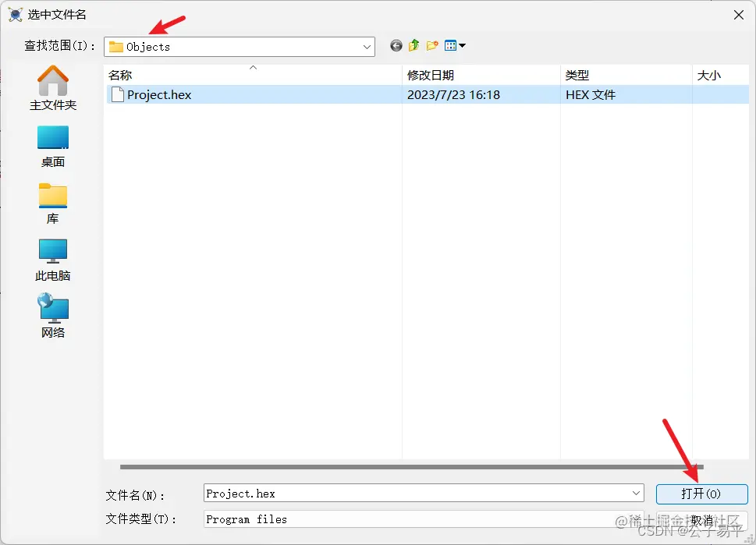Open the Desktop (桌面) shortcut
The height and width of the screenshot is (545, 756).
(x=53, y=147)
